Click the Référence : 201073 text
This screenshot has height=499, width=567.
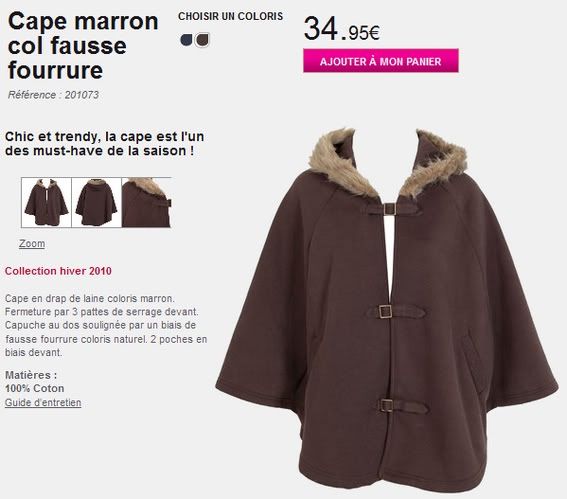53,95
